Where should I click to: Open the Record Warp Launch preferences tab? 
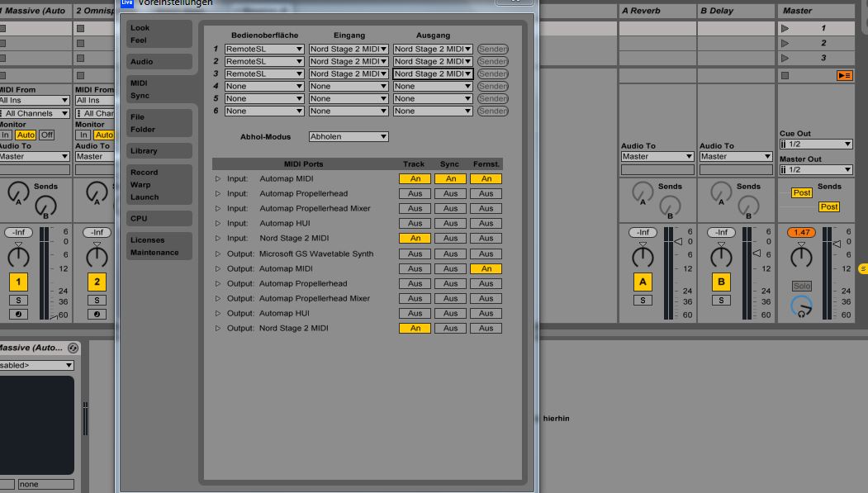pos(159,184)
